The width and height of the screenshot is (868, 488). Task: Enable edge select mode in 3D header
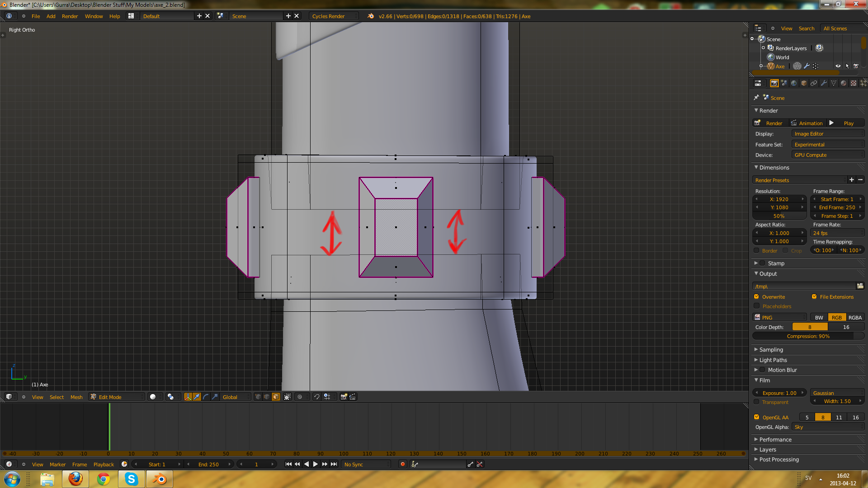pos(267,397)
